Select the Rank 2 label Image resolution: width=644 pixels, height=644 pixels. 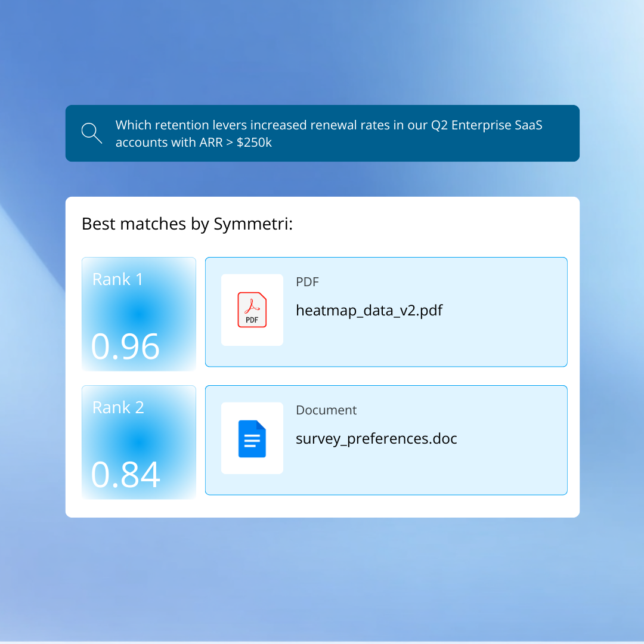pos(118,408)
